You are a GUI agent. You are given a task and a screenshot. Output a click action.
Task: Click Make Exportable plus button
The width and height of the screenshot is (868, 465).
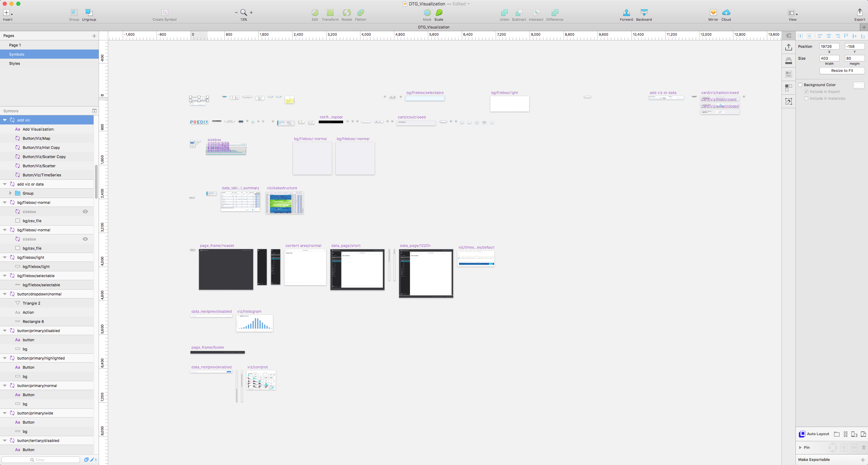tap(863, 460)
